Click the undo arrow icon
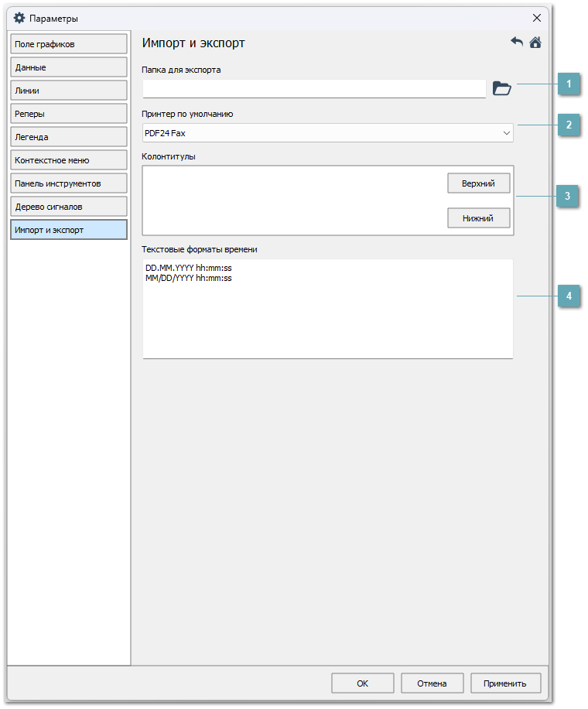The height and width of the screenshot is (709, 588). pos(517,43)
